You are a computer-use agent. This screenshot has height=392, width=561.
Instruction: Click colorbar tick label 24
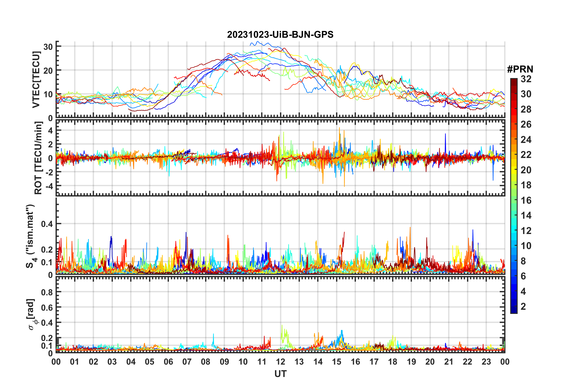pyautogui.click(x=526, y=140)
